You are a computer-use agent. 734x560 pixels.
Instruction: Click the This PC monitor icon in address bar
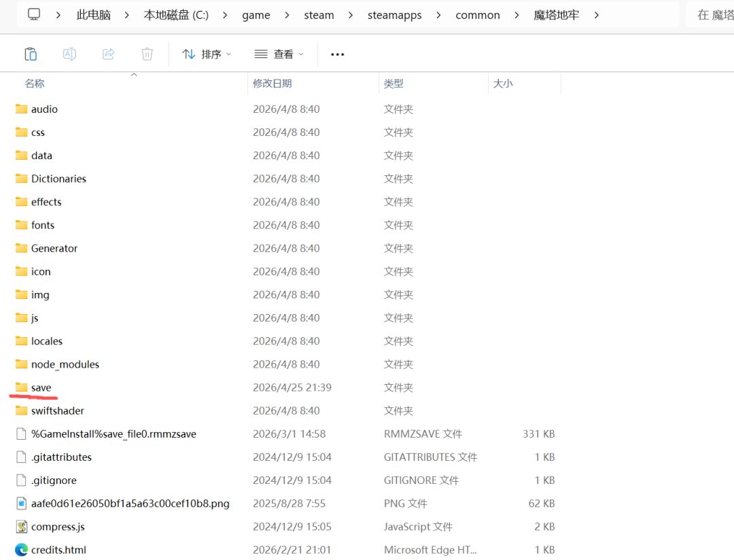tap(34, 14)
